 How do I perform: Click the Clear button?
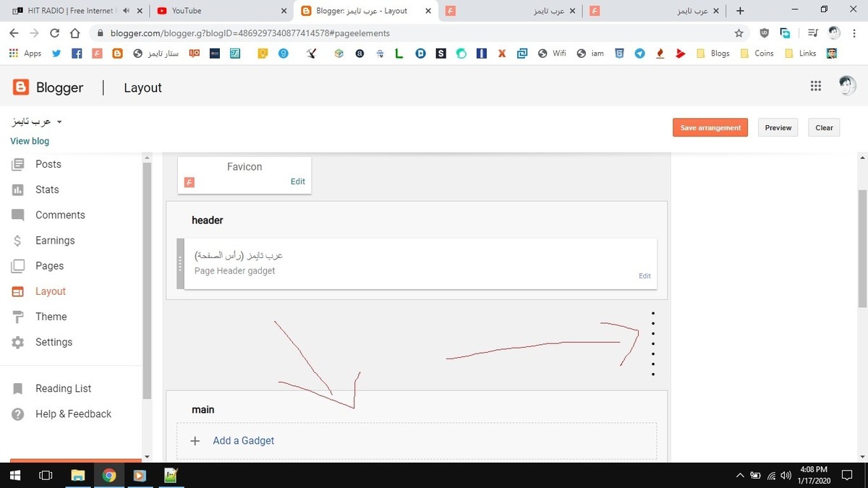[824, 127]
